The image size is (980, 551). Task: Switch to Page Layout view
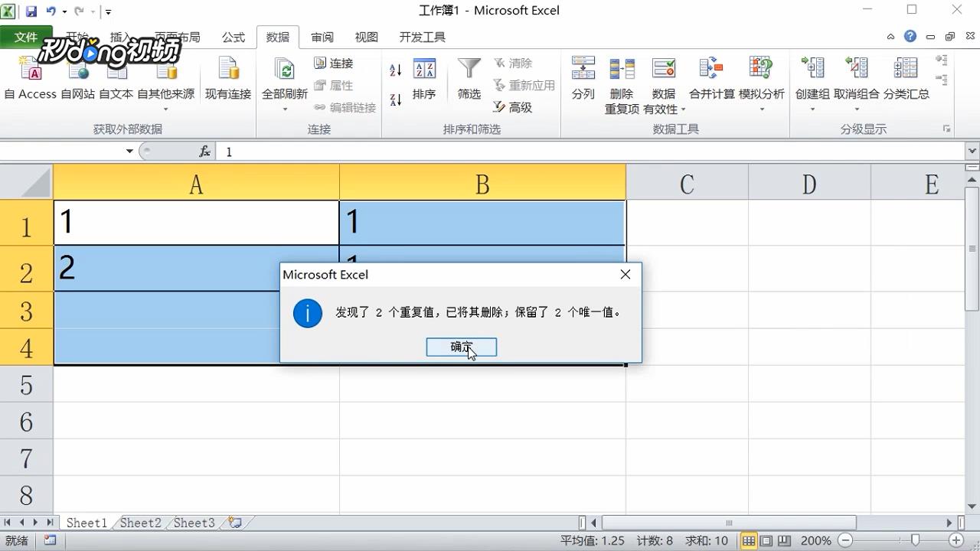coord(766,541)
